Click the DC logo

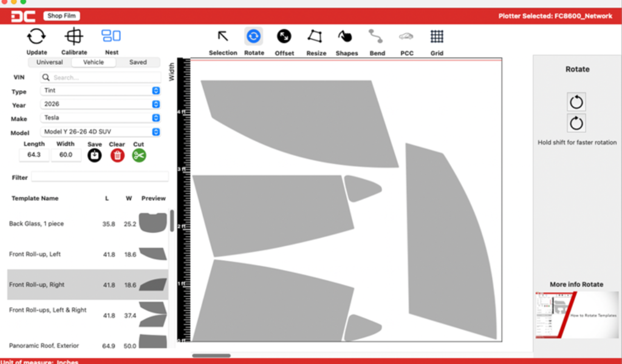point(23,16)
